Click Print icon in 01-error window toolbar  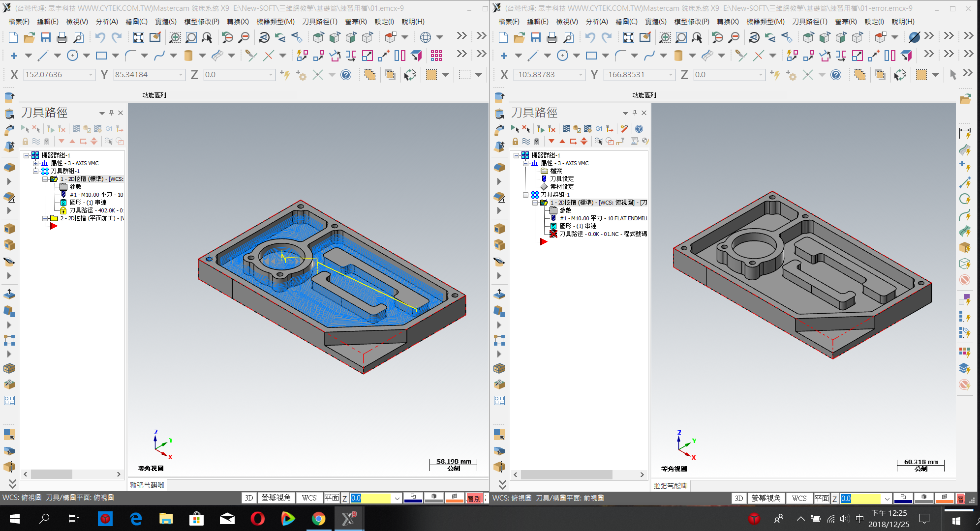(x=552, y=37)
